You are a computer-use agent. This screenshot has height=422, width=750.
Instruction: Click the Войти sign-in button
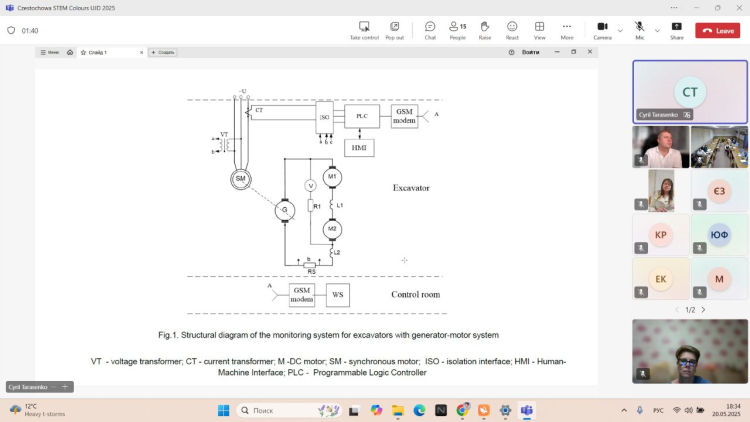click(530, 52)
